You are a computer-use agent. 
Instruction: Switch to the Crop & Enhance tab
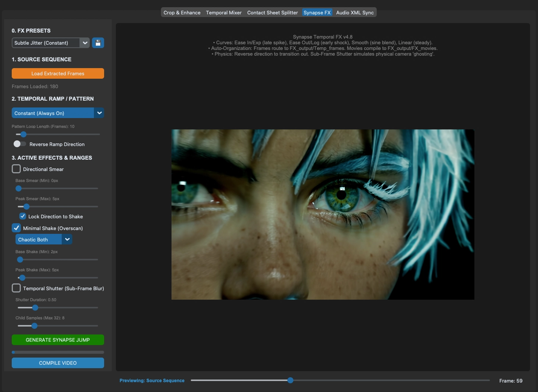pyautogui.click(x=182, y=12)
